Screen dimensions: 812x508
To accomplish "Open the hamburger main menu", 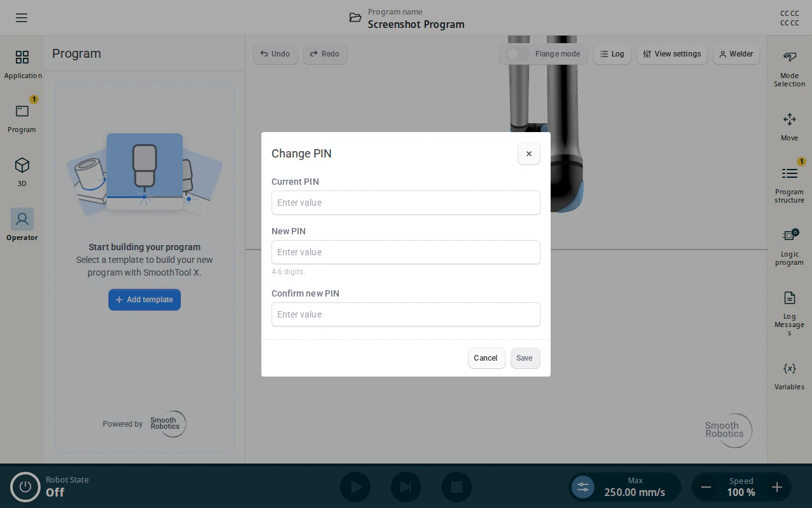I will click(22, 18).
